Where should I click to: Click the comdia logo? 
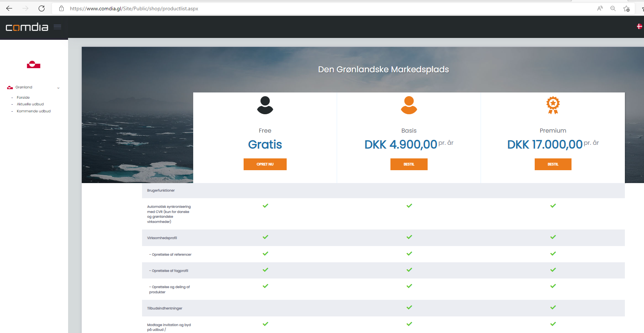(27, 27)
